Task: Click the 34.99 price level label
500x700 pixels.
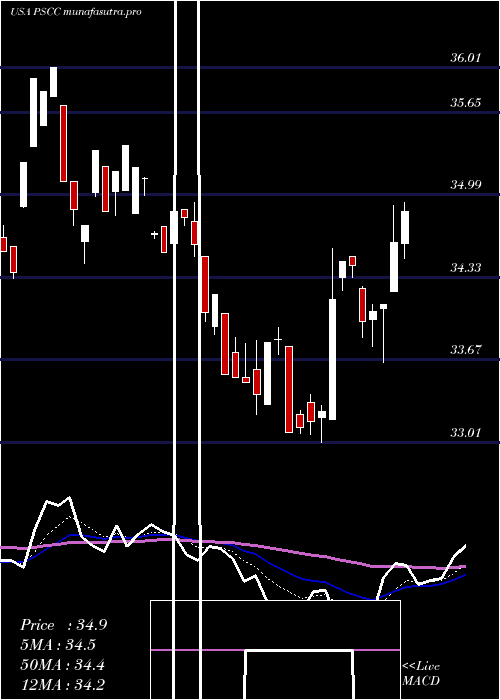Action: click(x=465, y=184)
